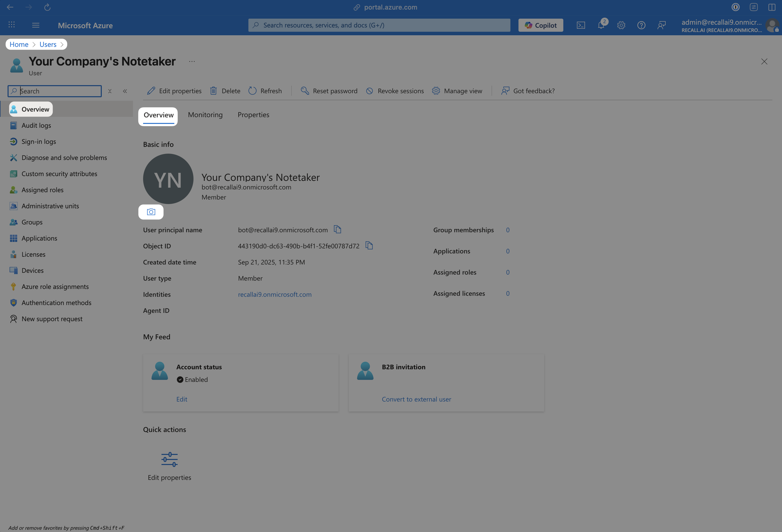Click the Copilot button

click(540, 25)
